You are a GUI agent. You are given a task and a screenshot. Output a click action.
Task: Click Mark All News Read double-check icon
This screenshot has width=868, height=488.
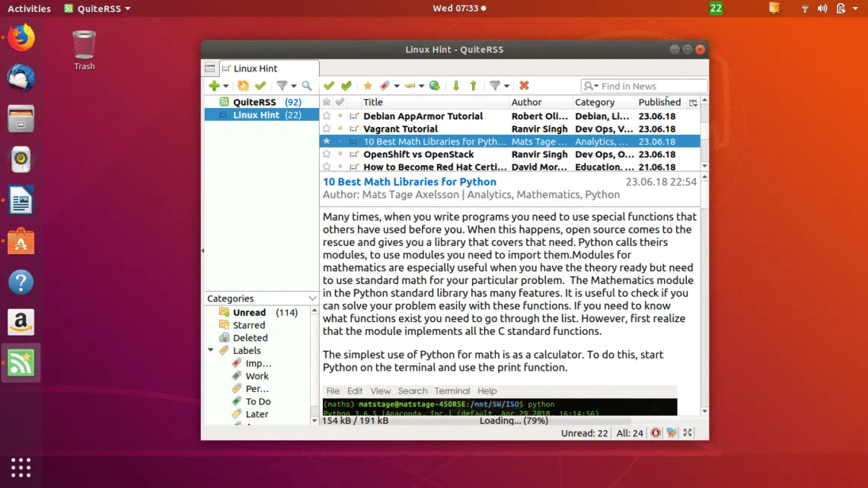coord(346,86)
